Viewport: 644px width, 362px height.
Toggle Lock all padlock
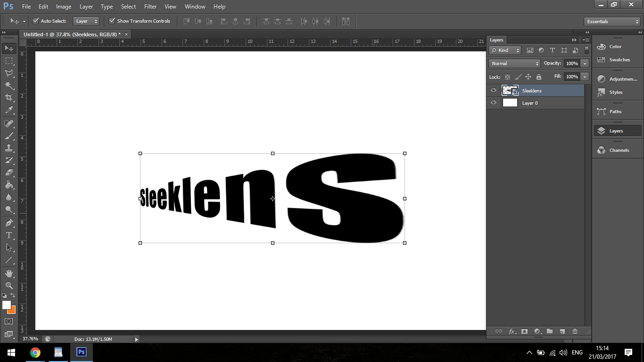point(539,77)
